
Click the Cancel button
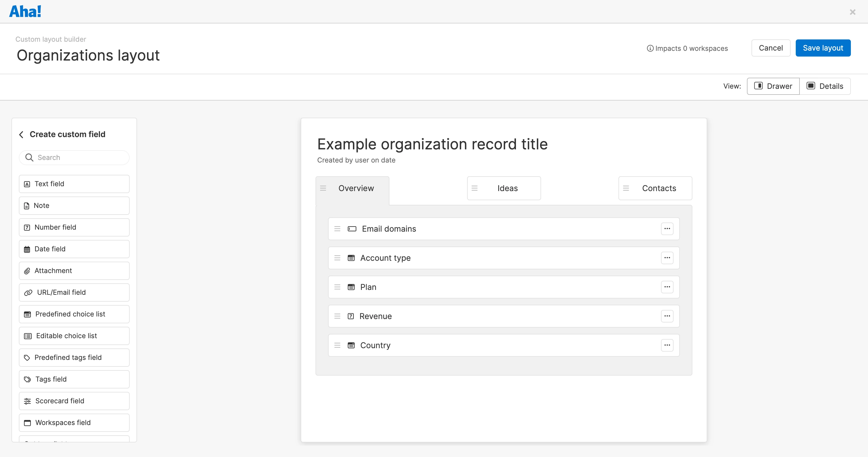(x=770, y=48)
